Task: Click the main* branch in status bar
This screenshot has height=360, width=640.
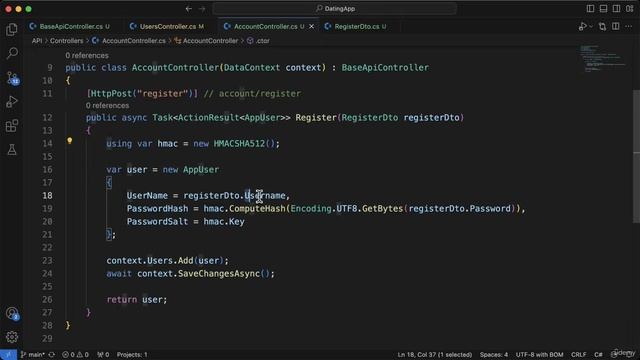Action: tap(33, 355)
